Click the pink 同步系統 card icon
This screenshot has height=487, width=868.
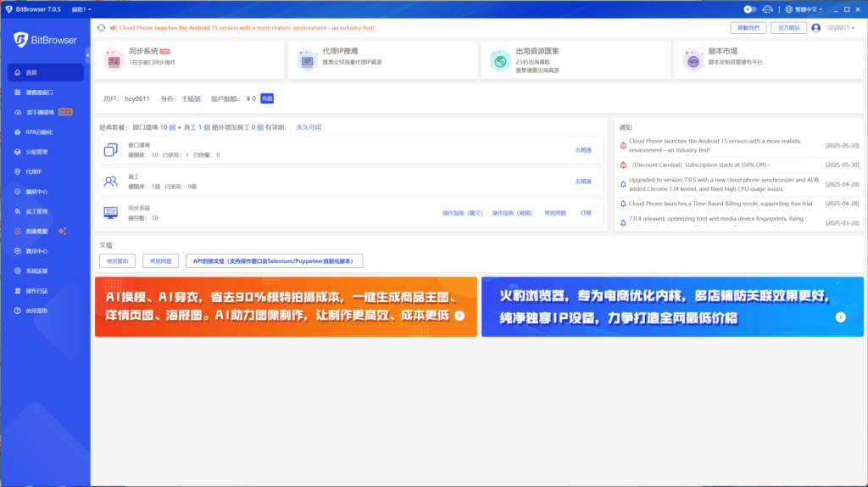[114, 60]
